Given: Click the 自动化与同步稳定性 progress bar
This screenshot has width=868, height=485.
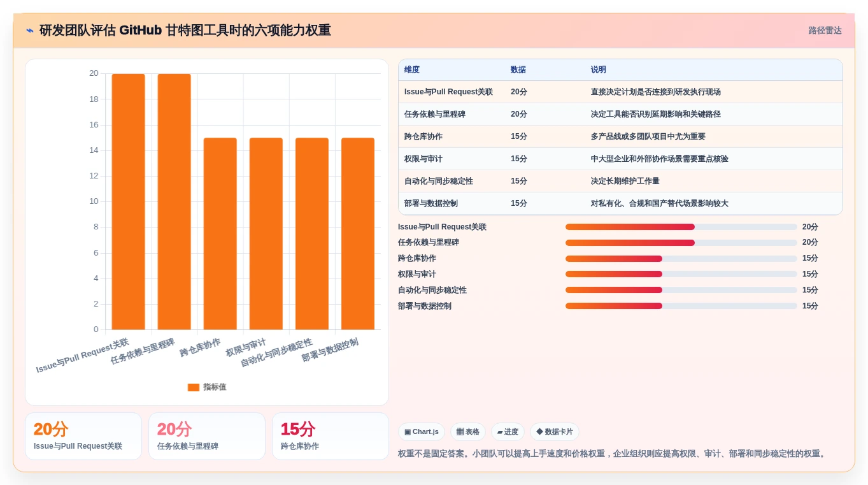Looking at the screenshot, I should [681, 290].
